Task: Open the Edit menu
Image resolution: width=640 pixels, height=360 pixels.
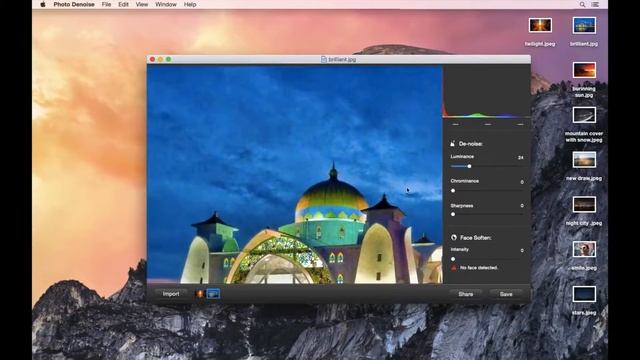Action: click(x=123, y=4)
